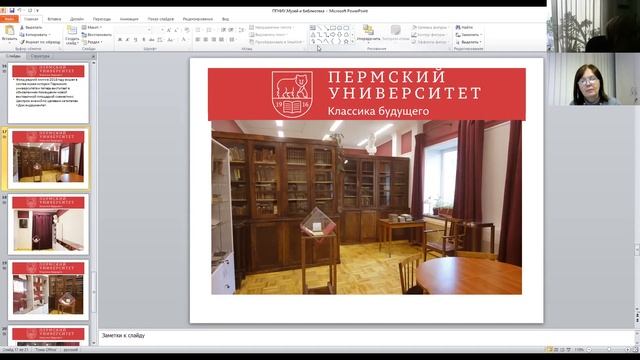Click the Создать слайд new slide icon

[72, 31]
